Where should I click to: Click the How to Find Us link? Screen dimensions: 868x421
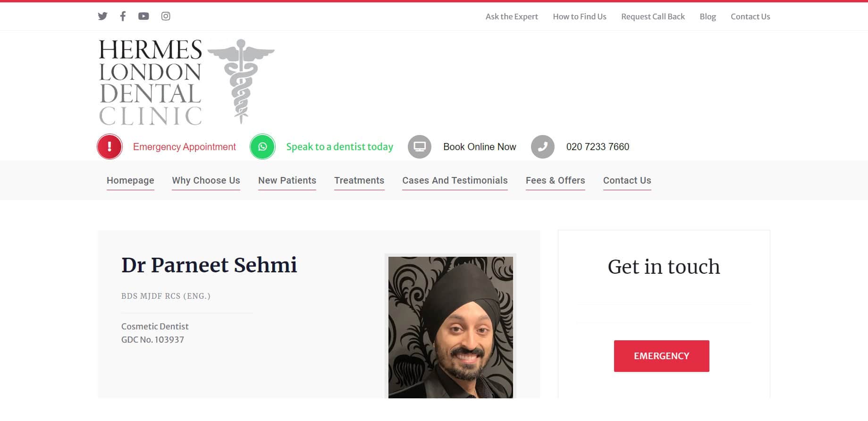580,17
